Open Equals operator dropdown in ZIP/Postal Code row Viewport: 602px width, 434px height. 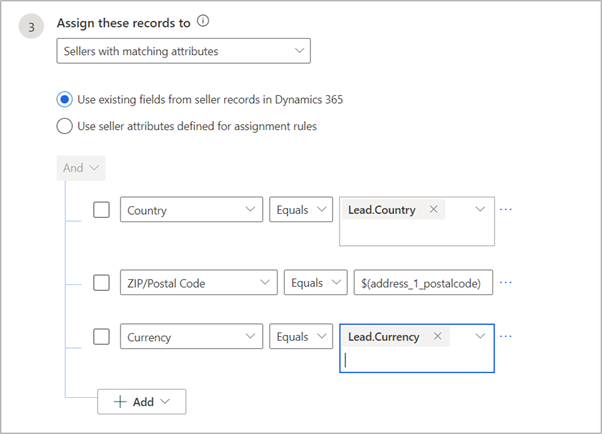click(x=316, y=283)
